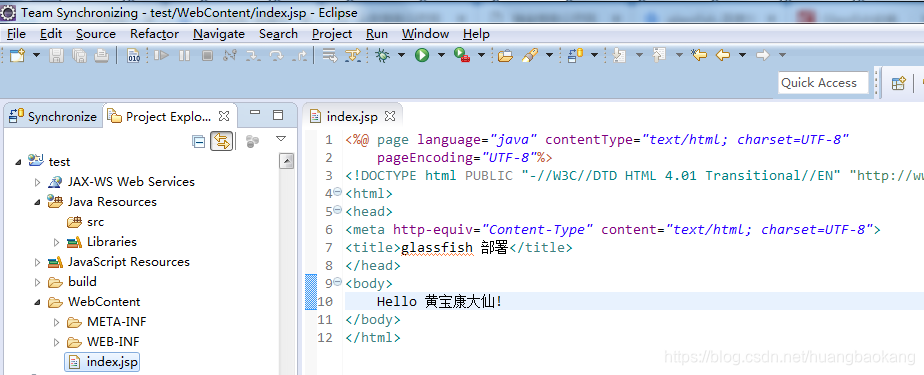Click the green Run button

pyautogui.click(x=422, y=55)
